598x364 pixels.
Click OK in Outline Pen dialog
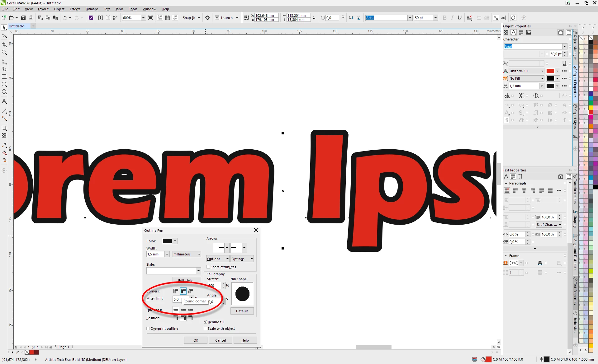click(196, 340)
